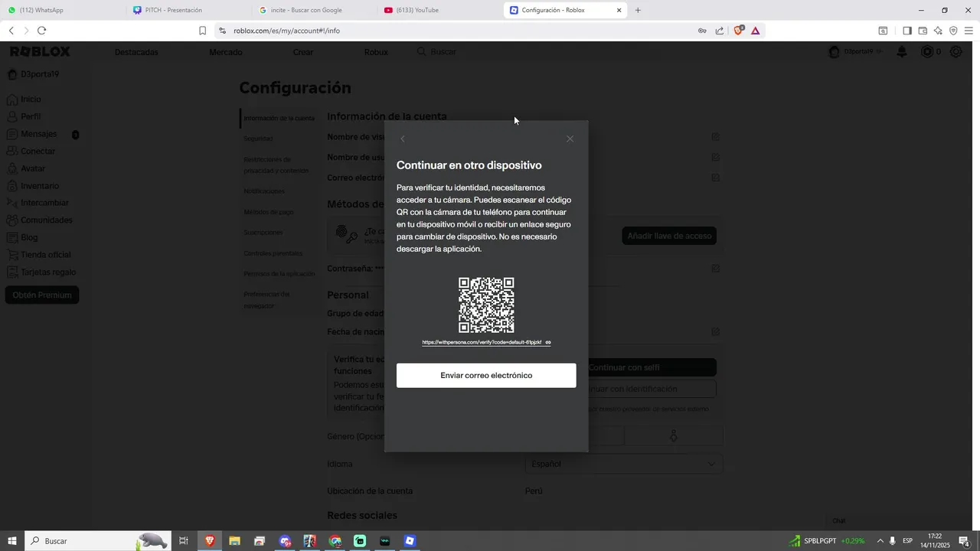Open the Roblox settings gear
This screenshot has width=980, height=551.
[x=956, y=52]
